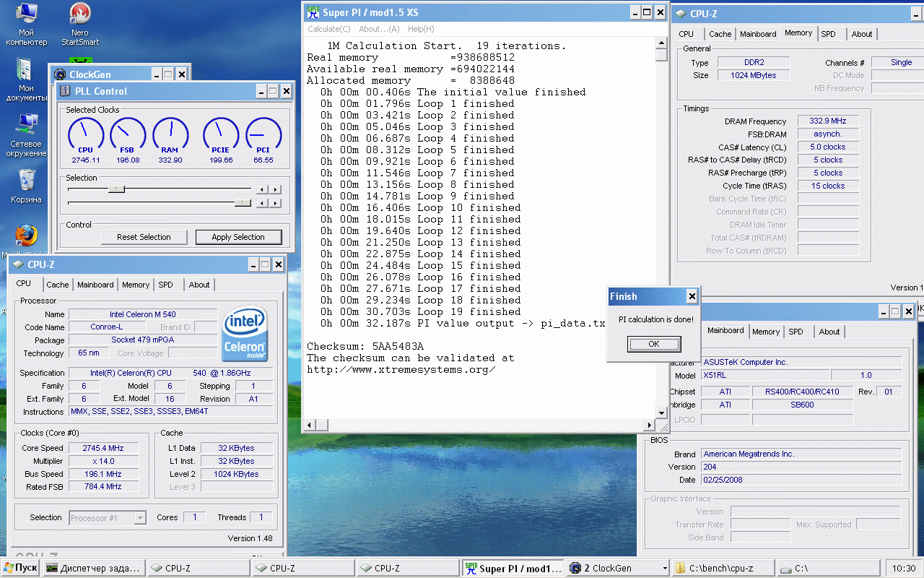The image size is (924, 578).
Task: Switch to Memory tab in left CPU-Z window
Action: (136, 285)
